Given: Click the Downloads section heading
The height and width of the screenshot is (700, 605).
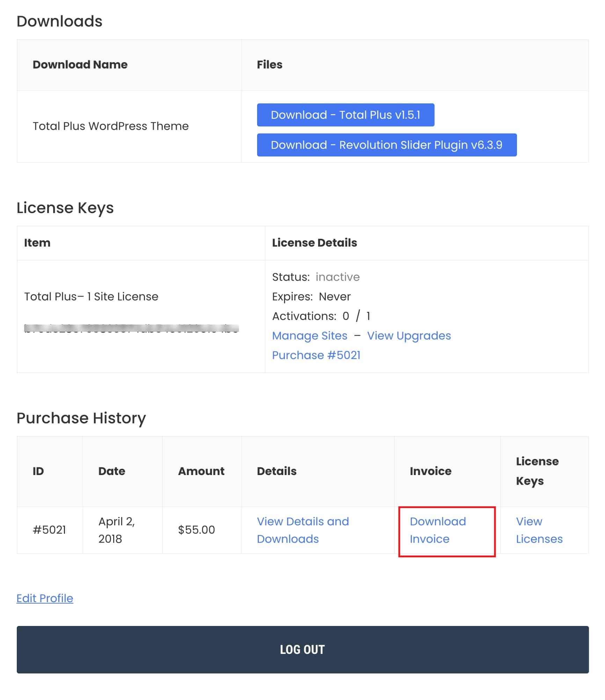Looking at the screenshot, I should click(59, 21).
